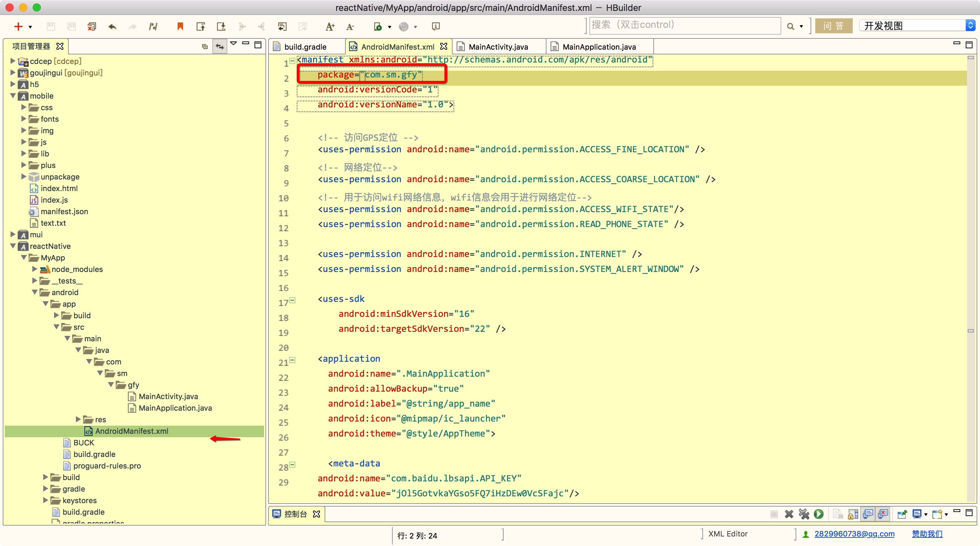The width and height of the screenshot is (980, 546).
Task: Expand the res folder
Action: [x=78, y=420]
